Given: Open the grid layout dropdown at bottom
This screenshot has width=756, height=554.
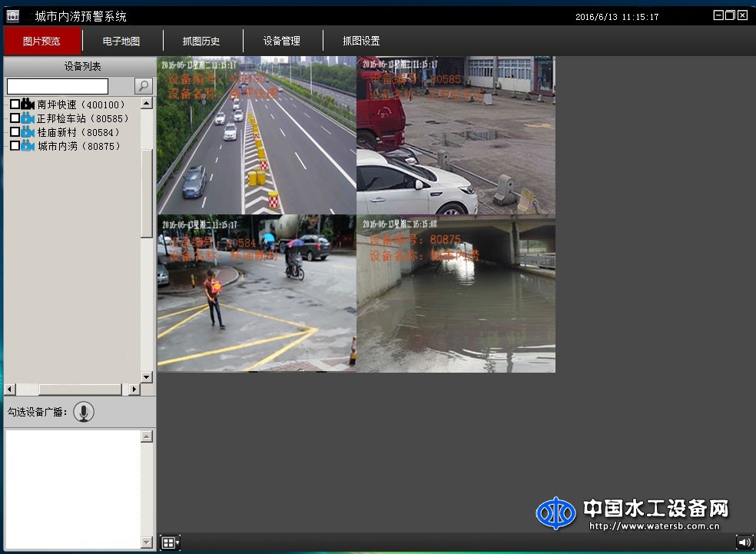Looking at the screenshot, I should pos(170,543).
